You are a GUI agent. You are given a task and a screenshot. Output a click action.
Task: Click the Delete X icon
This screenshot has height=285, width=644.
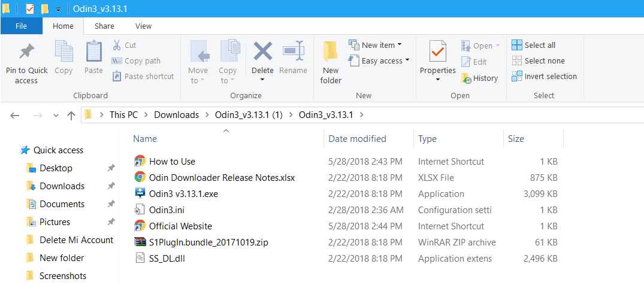click(262, 51)
